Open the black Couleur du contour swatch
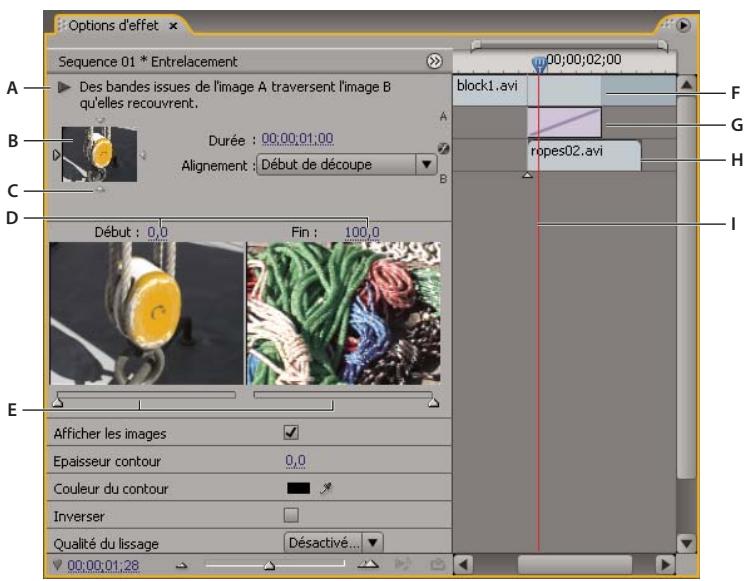Viewport: 745px width, 581px height. pos(298,488)
